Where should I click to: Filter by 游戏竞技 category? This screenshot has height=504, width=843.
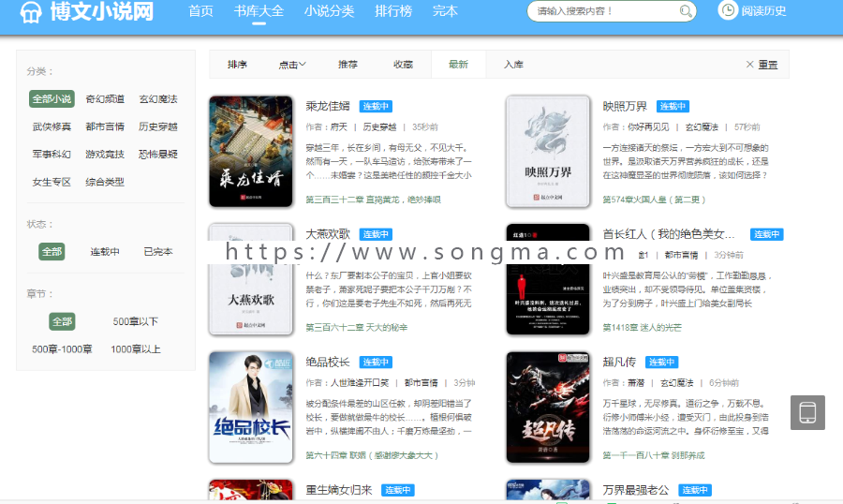coord(105,155)
